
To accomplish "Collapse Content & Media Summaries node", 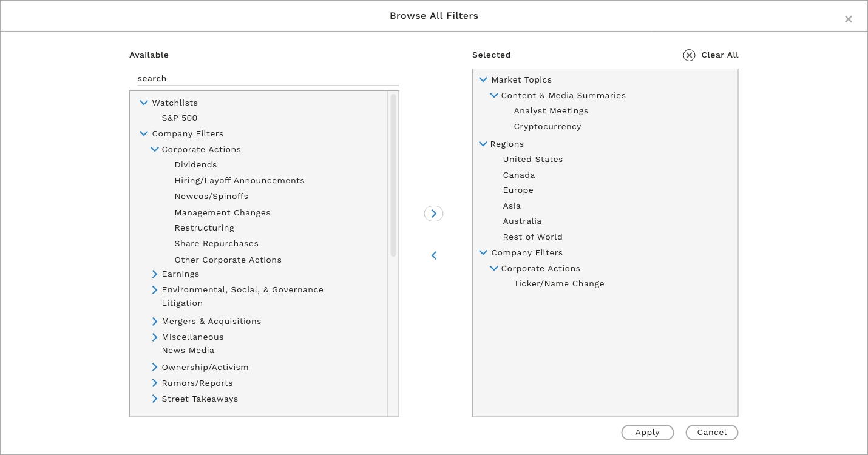I will (494, 96).
